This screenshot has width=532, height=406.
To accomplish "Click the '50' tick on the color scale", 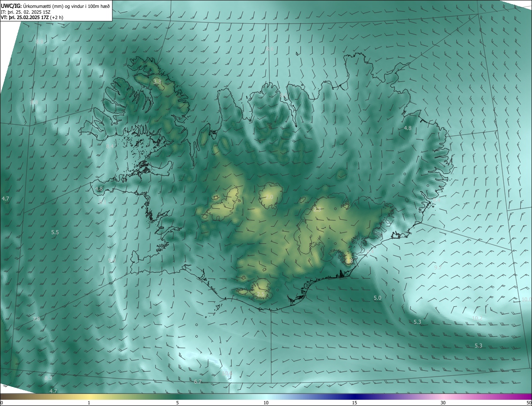I will tap(529, 403).
